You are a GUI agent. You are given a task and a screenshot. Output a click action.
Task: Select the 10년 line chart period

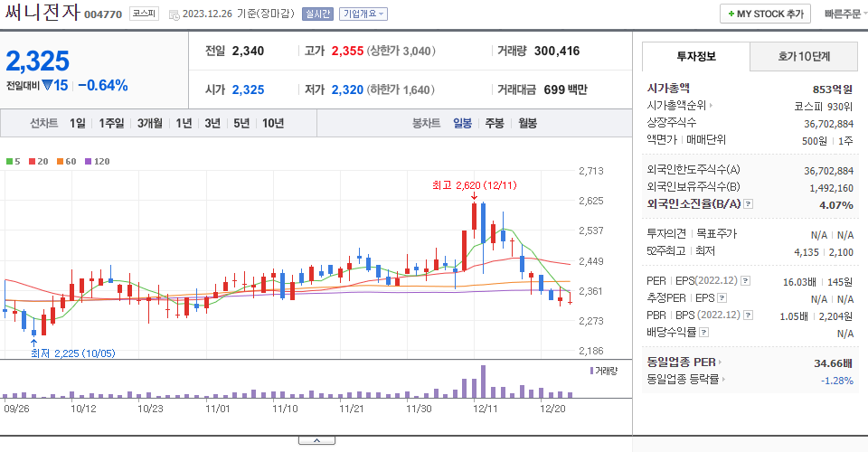(273, 123)
